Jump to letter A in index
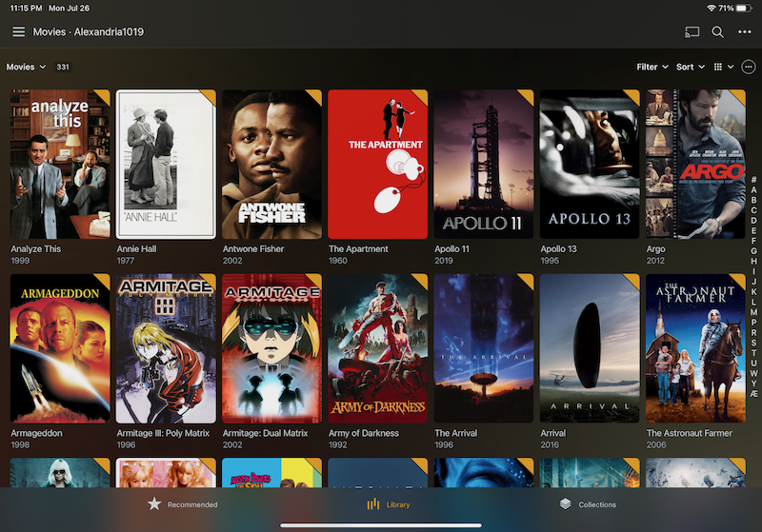The width and height of the screenshot is (762, 532). 753,189
